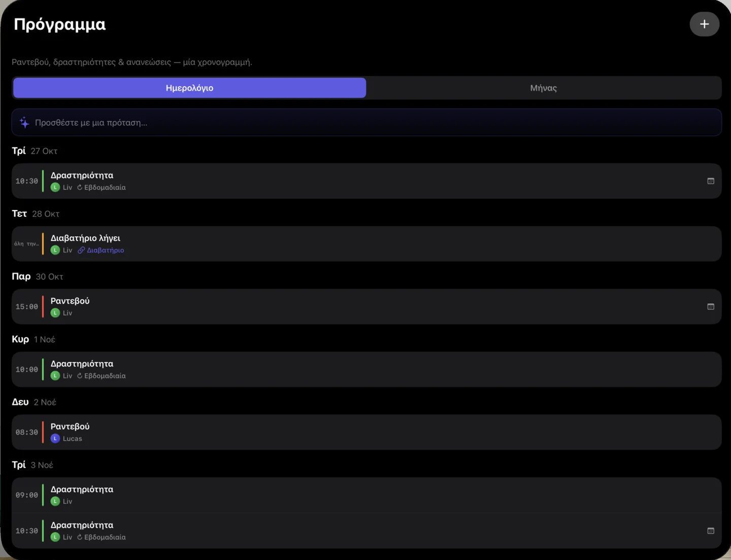731x560 pixels.
Task: Click Liv avatar in 09:00 Δραστηριότητα row
Action: tap(55, 501)
